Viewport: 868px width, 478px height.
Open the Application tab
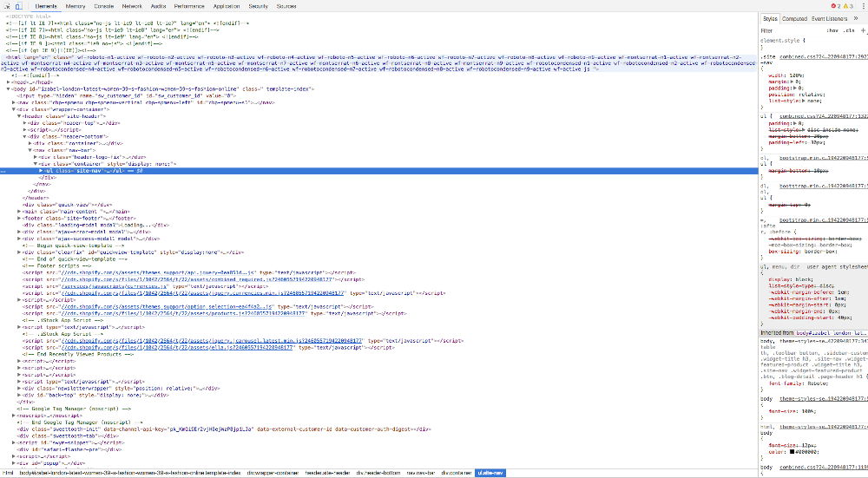(x=227, y=6)
